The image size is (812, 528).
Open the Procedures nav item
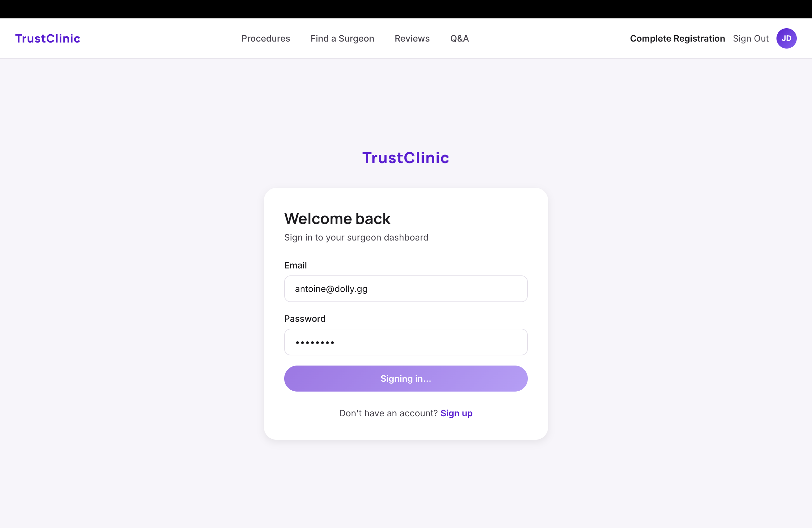pyautogui.click(x=265, y=39)
